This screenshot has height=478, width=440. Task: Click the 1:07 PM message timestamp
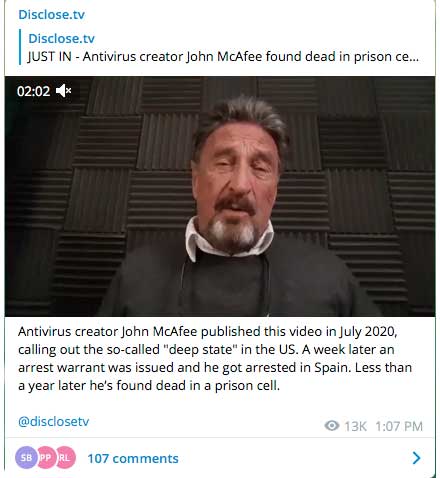tap(399, 426)
